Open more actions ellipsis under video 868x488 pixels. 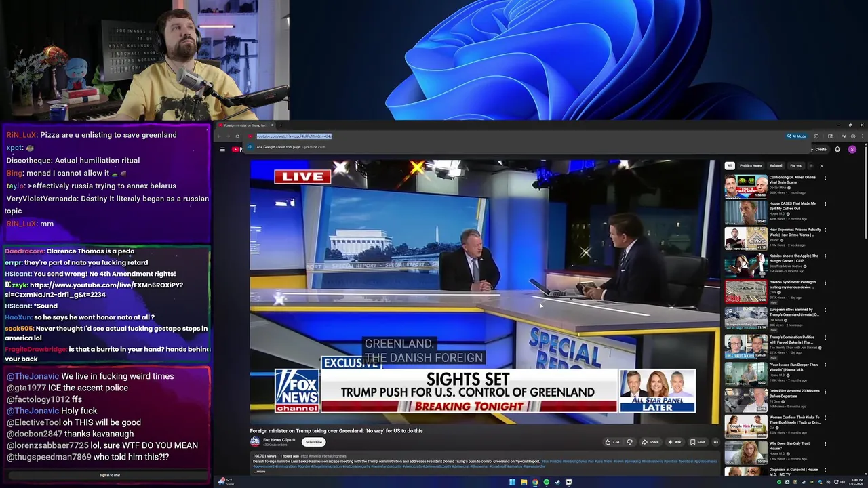pos(715,442)
